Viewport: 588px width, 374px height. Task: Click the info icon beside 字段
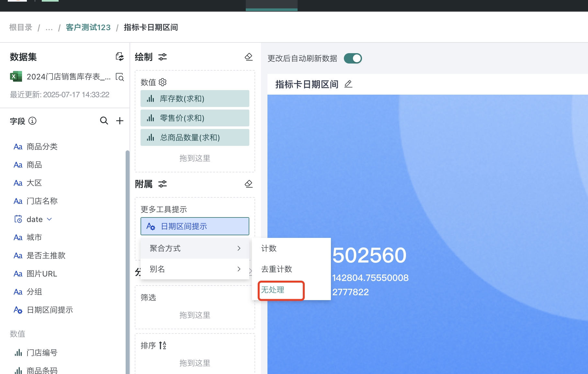pos(32,121)
